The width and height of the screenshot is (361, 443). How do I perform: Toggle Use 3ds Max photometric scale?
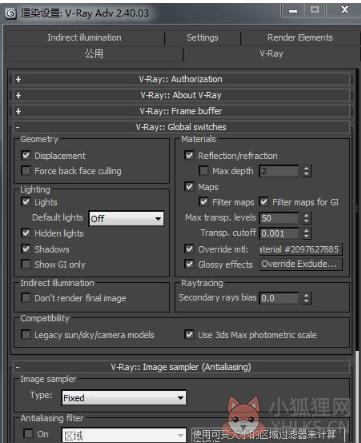[x=189, y=334]
